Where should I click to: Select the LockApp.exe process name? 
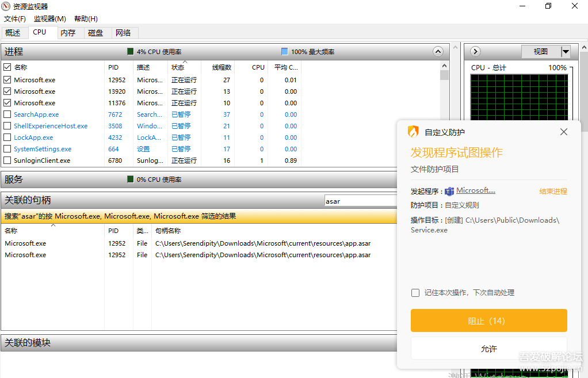(x=33, y=138)
